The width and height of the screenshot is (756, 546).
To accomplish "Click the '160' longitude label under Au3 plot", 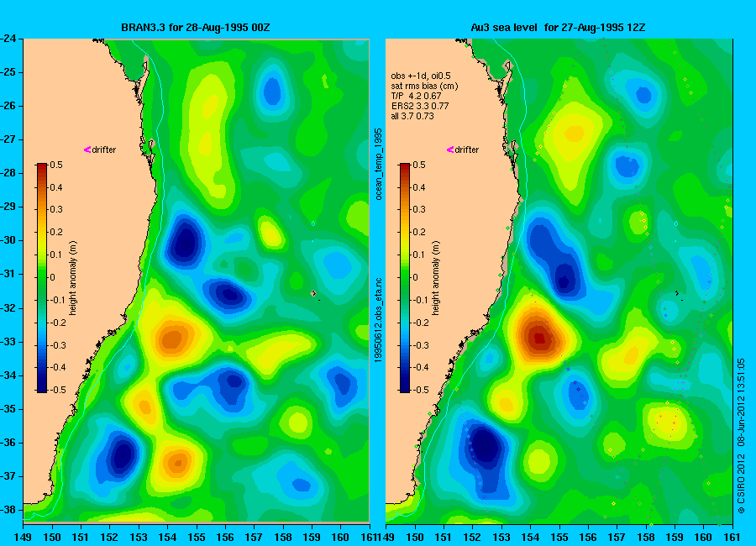I will [x=703, y=537].
